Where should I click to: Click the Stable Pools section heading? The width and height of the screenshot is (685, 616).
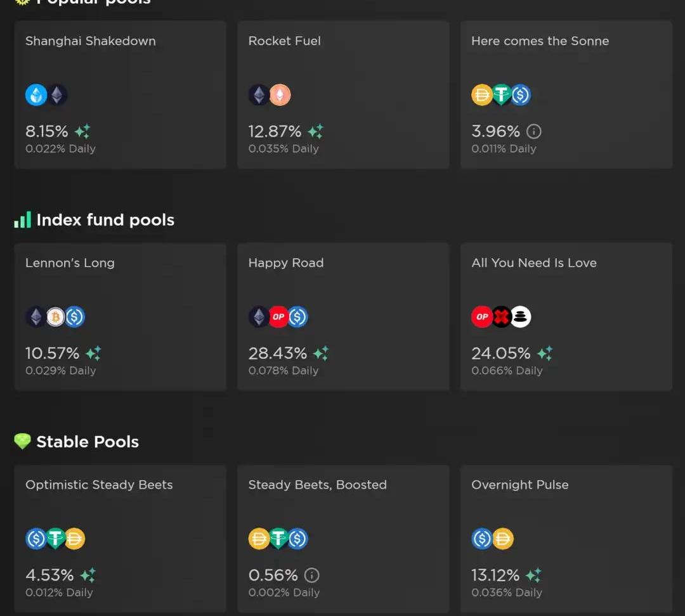pyautogui.click(x=87, y=442)
